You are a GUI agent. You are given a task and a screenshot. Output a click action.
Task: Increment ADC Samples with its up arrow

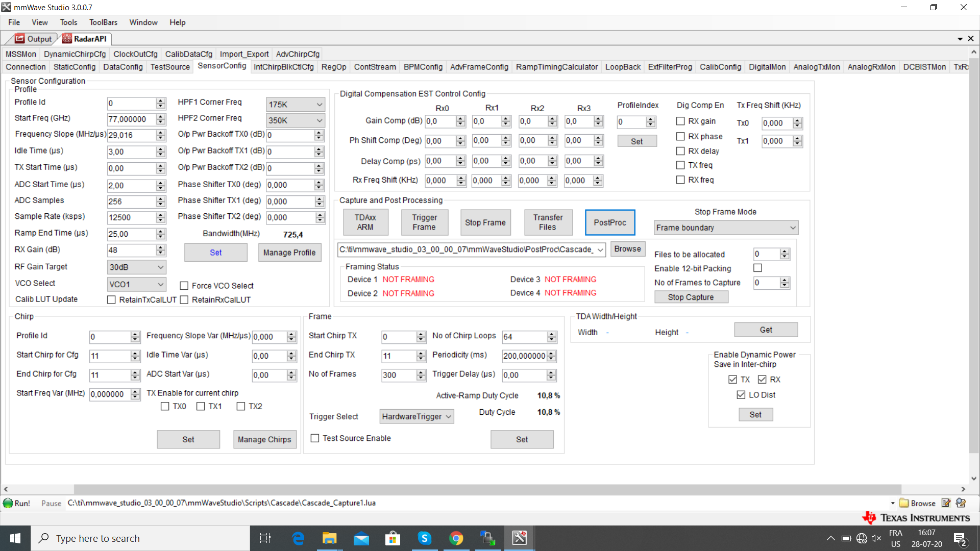point(159,198)
